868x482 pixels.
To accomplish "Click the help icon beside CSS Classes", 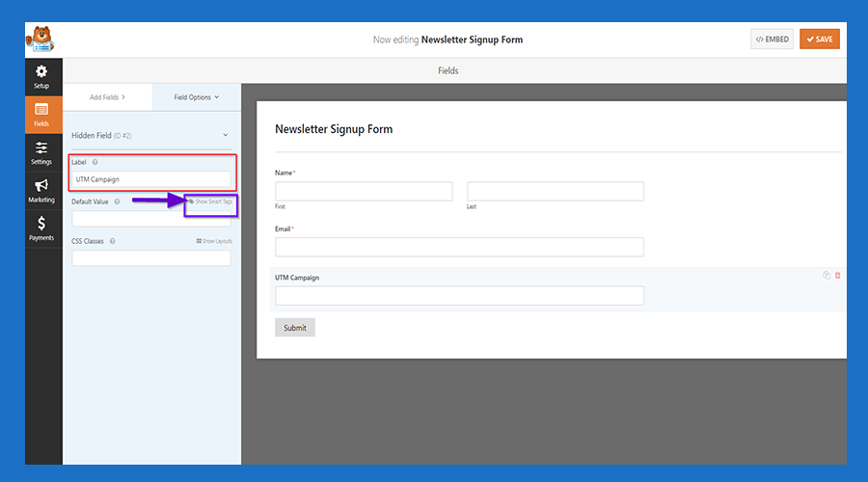I will coord(113,241).
